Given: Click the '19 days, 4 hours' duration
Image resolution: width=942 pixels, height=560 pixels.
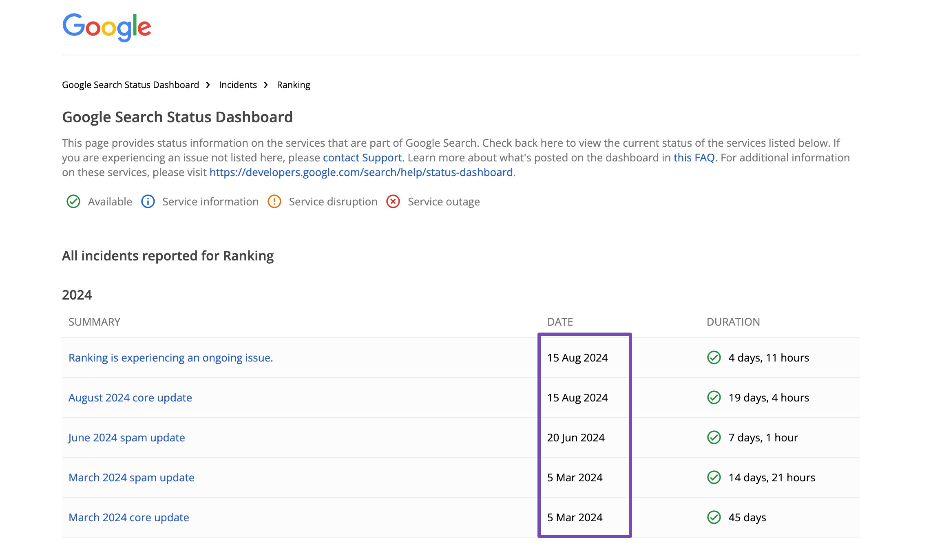Looking at the screenshot, I should (769, 397).
